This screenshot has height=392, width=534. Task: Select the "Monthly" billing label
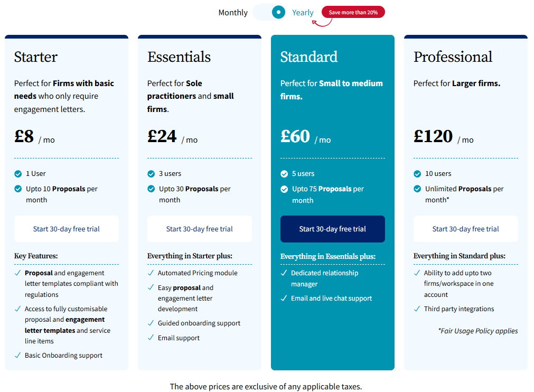click(x=232, y=12)
